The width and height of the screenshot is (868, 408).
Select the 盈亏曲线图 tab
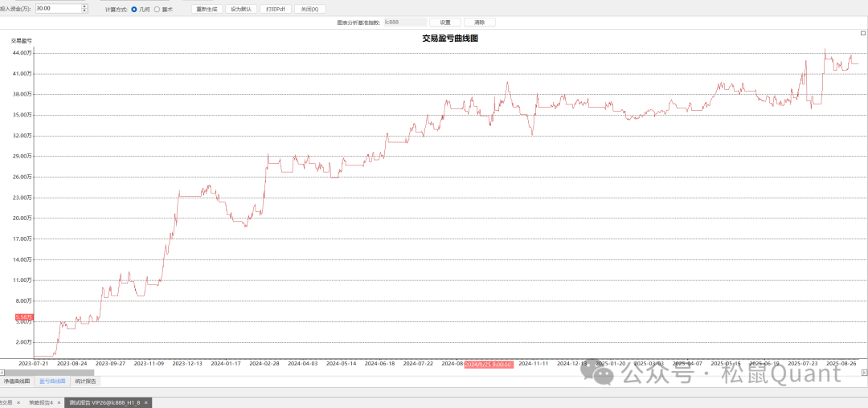[x=53, y=381]
